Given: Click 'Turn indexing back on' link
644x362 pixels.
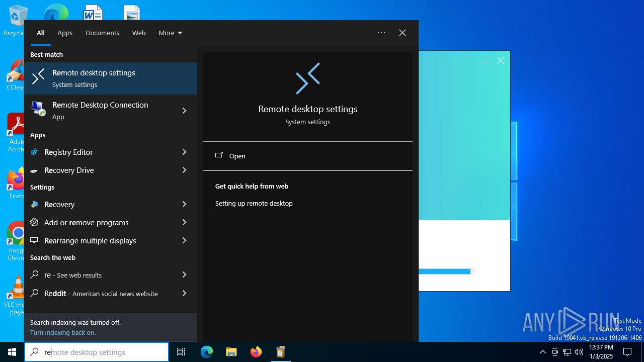Looking at the screenshot, I should point(63,332).
